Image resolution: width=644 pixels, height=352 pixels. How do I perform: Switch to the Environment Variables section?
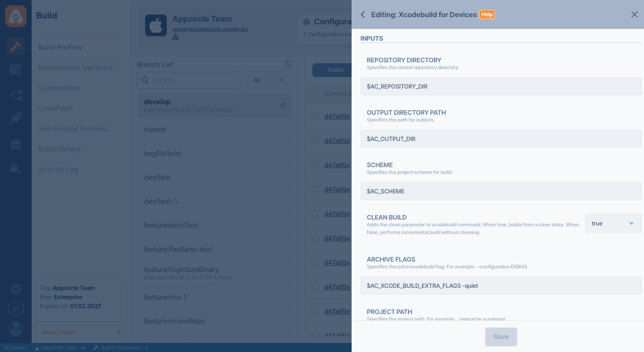point(75,68)
